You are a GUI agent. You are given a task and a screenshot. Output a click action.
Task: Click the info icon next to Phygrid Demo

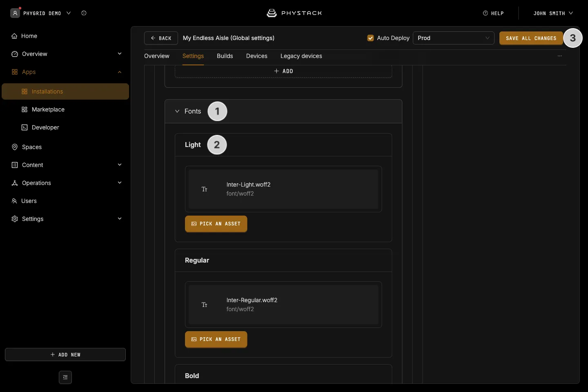[x=84, y=13]
